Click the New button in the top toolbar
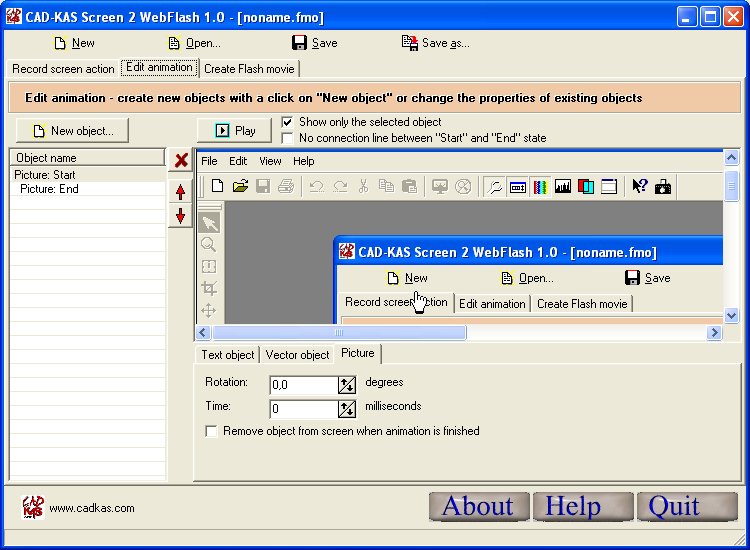Image resolution: width=750 pixels, height=550 pixels. pyautogui.click(x=74, y=43)
